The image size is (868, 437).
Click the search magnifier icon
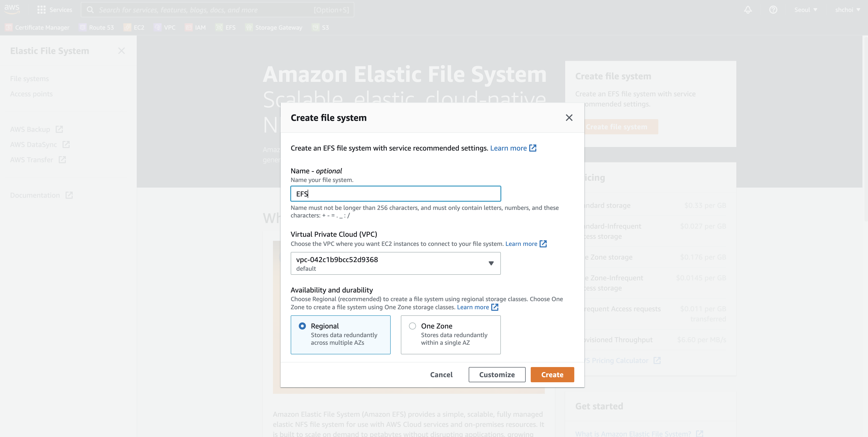coord(90,10)
